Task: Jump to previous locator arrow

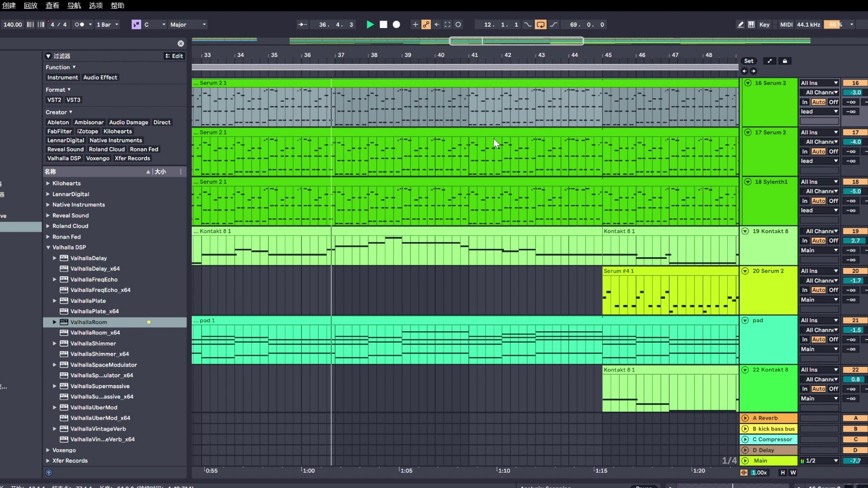Action: 745,71
